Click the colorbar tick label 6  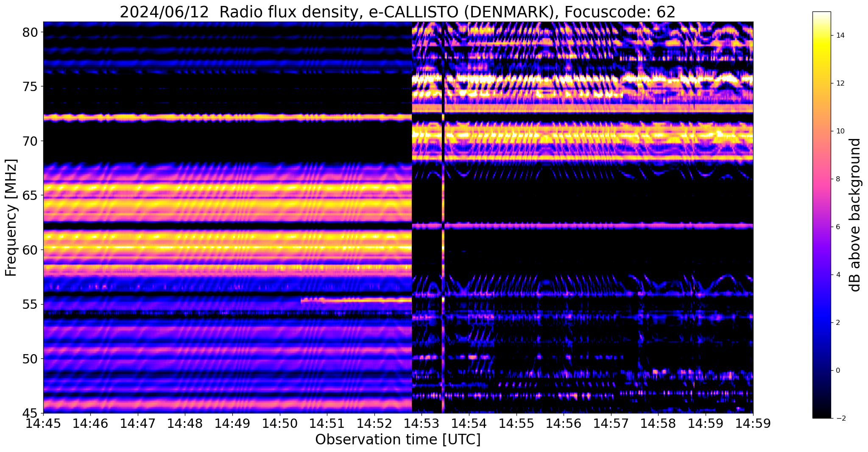(837, 227)
